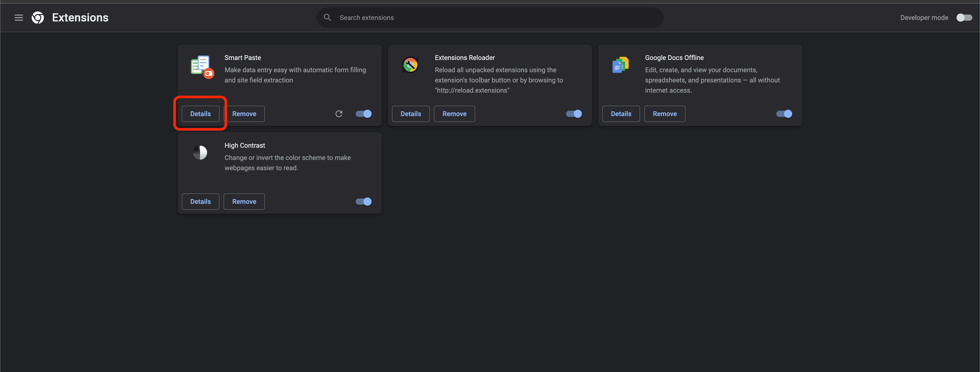This screenshot has width=980, height=372.
Task: Click the search magnifier icon
Action: pyautogui.click(x=327, y=18)
